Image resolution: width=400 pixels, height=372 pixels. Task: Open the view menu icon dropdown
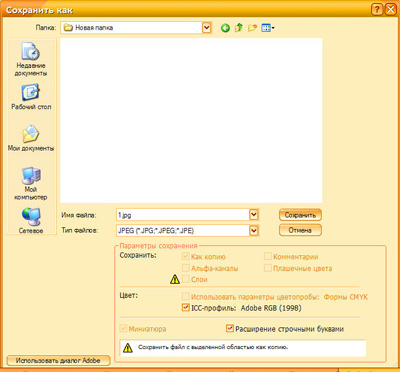[268, 28]
